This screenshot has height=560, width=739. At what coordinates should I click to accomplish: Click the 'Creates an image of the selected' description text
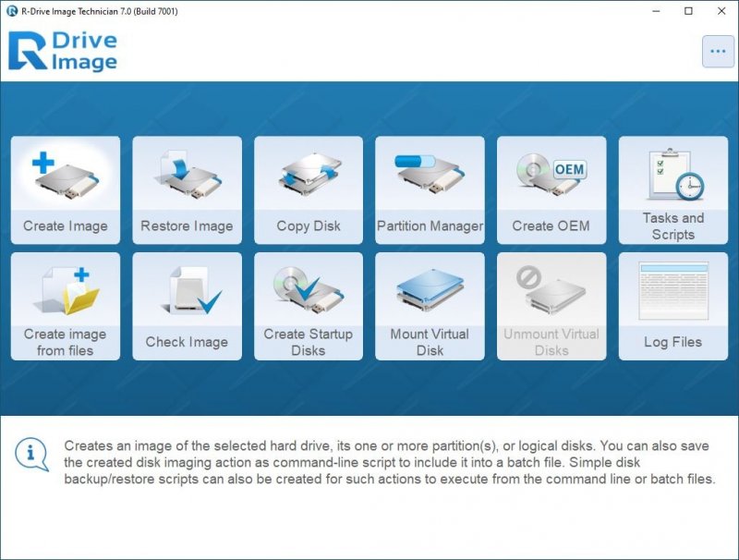pyautogui.click(x=390, y=462)
